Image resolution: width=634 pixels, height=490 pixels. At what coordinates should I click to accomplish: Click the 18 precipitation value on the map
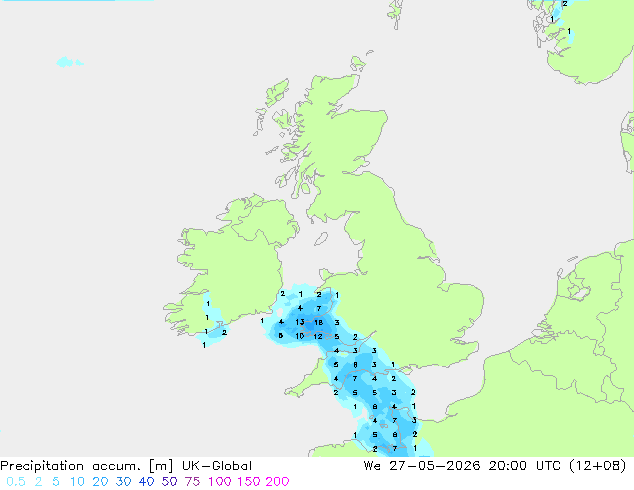[319, 322]
